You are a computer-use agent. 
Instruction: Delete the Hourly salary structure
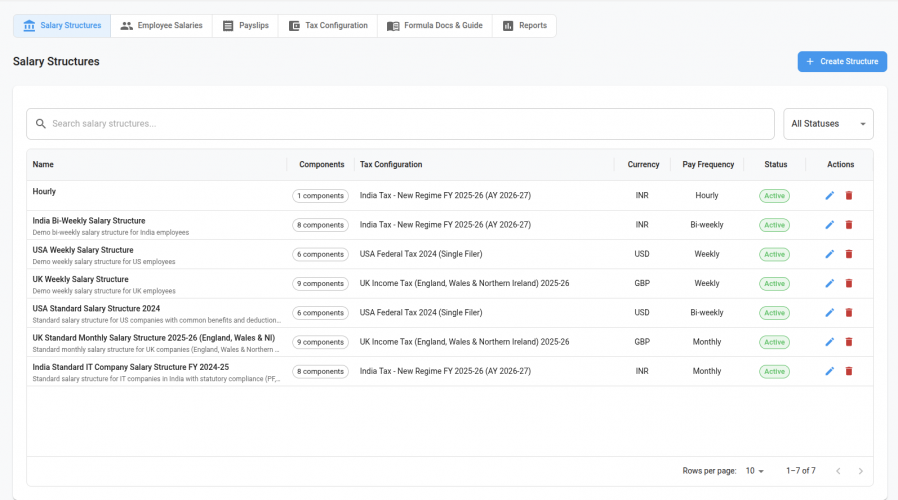tap(849, 196)
